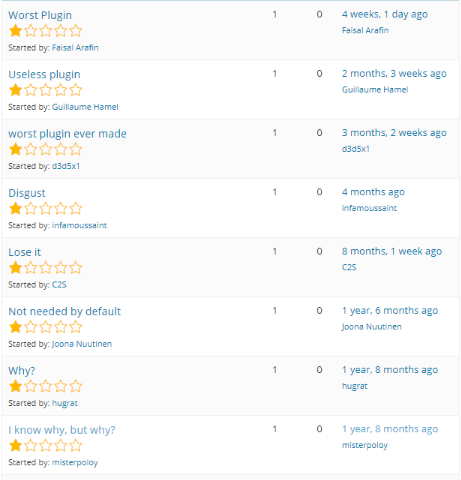
Task: Click the star rating under 'Useless plugin'
Action: [45, 90]
